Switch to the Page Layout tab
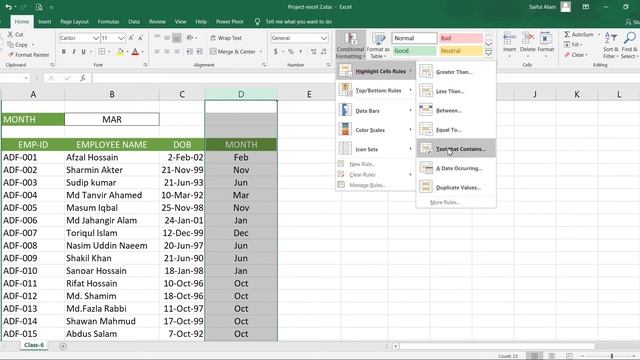640x360 pixels. [74, 22]
